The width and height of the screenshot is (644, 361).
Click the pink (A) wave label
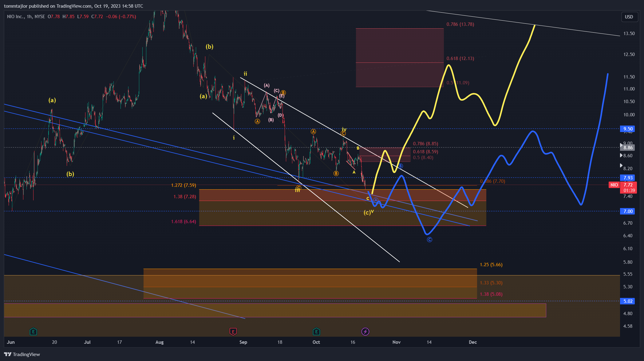[267, 86]
